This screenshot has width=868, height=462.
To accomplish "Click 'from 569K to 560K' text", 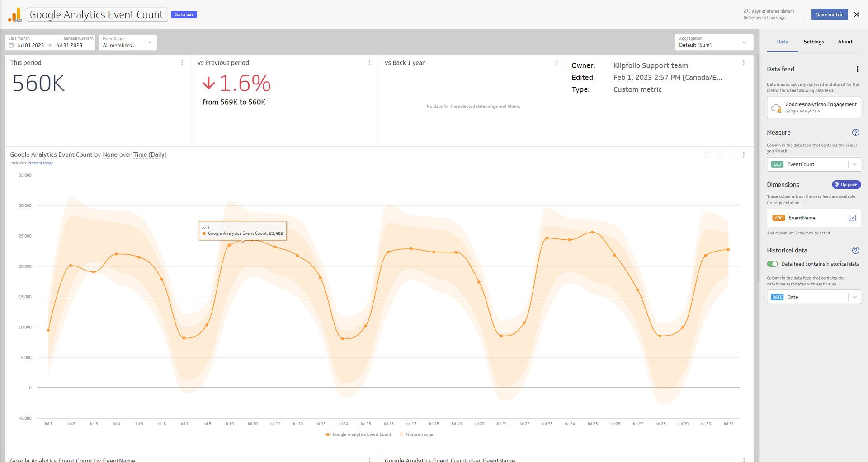I will 234,102.
